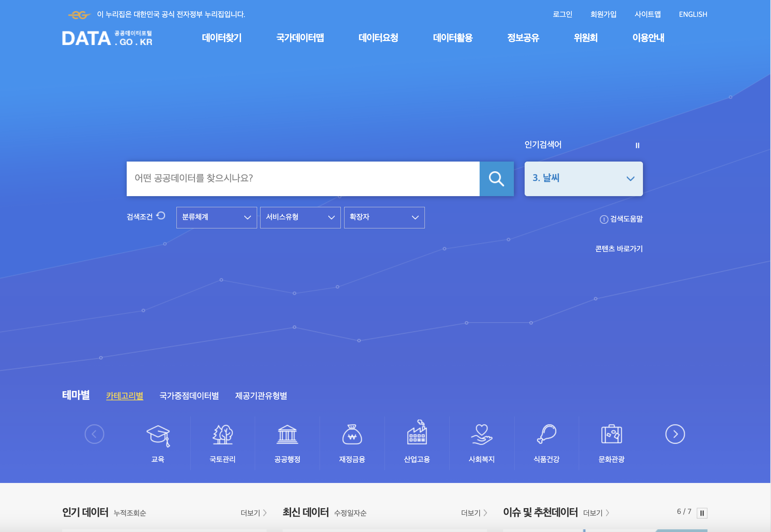Switch to the 국가중점데이터별 tab
This screenshot has width=771, height=532.
point(189,396)
